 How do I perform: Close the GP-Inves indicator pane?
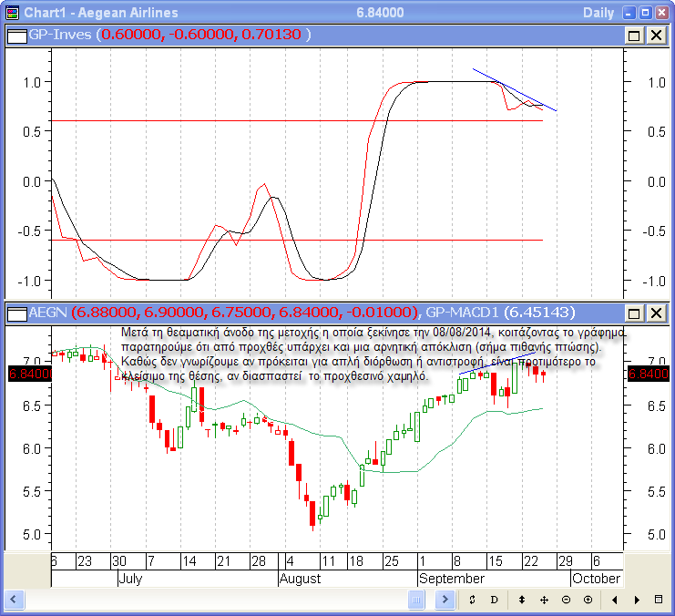[x=655, y=35]
